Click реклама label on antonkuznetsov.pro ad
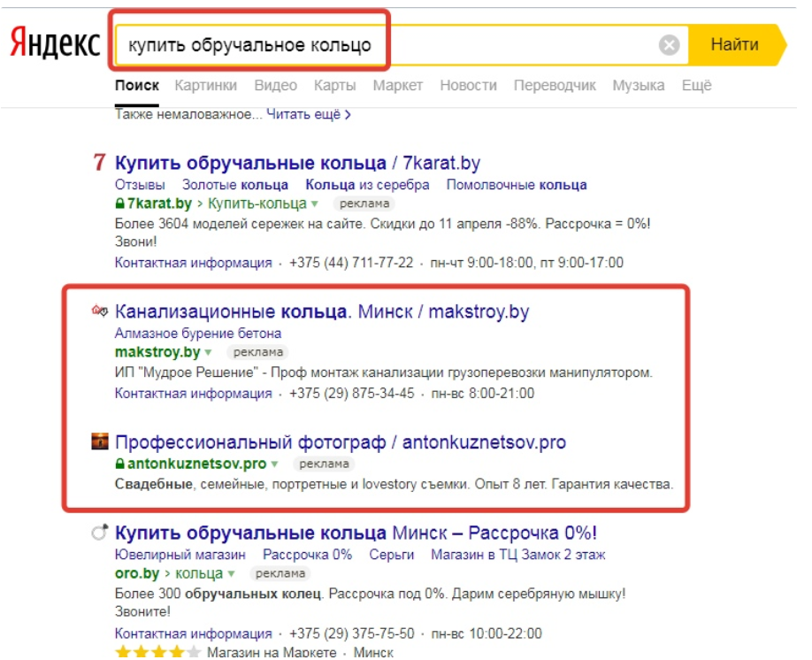812x660 pixels. [324, 464]
